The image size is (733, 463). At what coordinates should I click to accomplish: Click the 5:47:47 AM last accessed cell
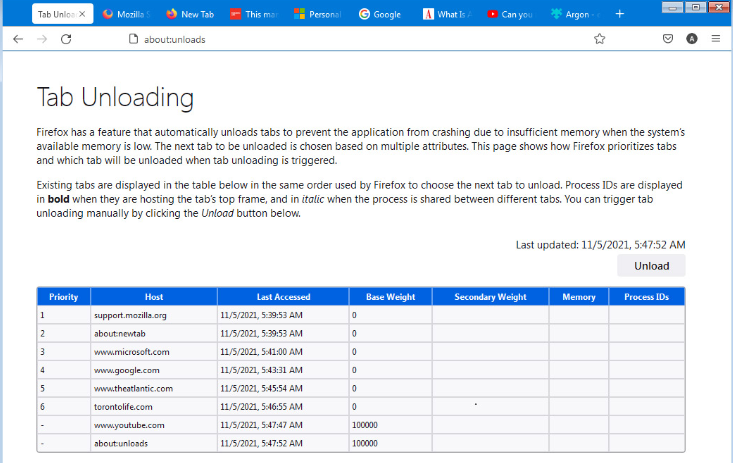283,425
